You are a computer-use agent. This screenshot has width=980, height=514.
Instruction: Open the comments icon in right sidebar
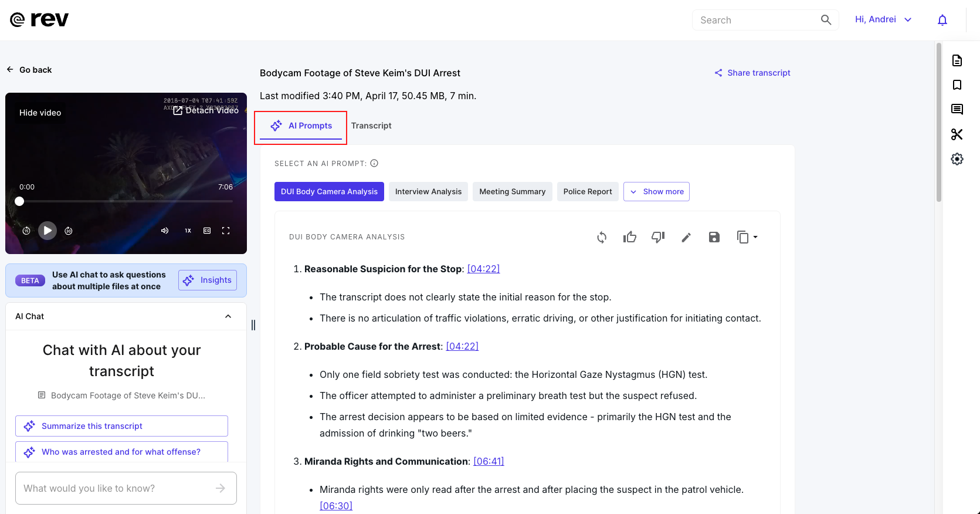click(957, 110)
